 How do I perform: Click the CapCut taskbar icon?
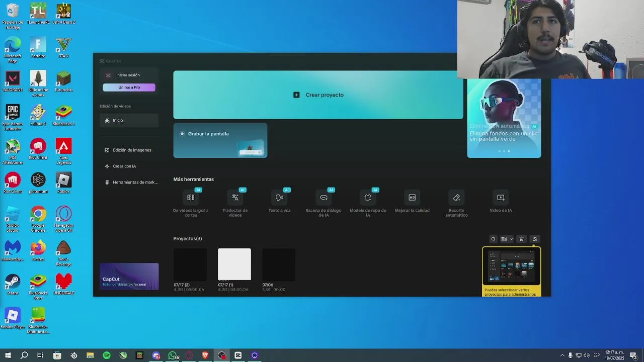[x=238, y=355]
